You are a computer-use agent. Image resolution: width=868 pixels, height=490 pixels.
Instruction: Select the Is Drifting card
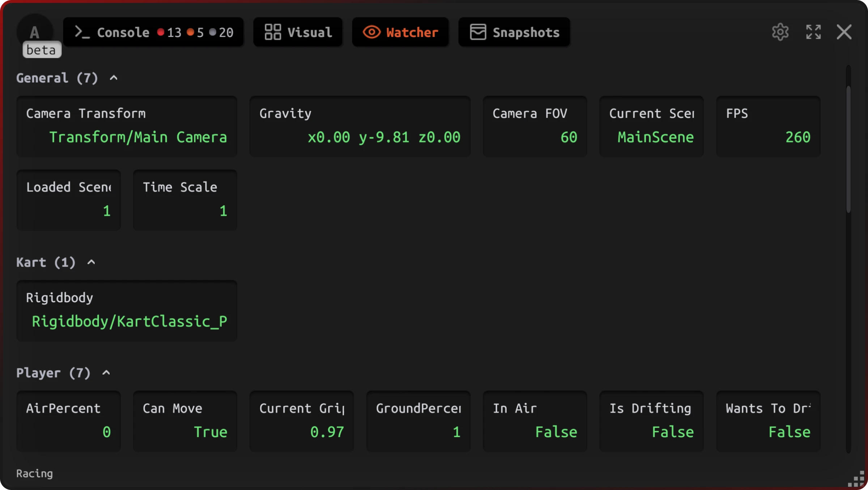point(651,421)
